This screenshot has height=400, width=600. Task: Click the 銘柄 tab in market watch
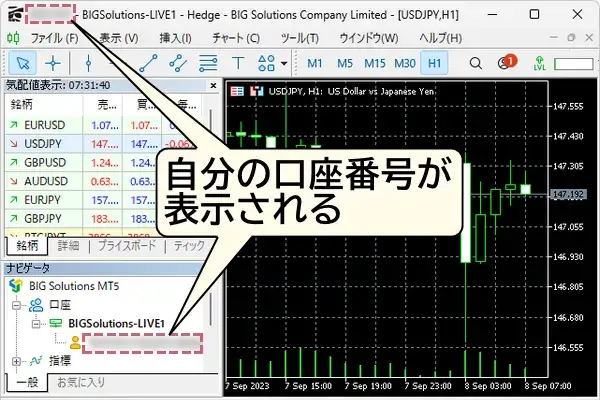[27, 245]
